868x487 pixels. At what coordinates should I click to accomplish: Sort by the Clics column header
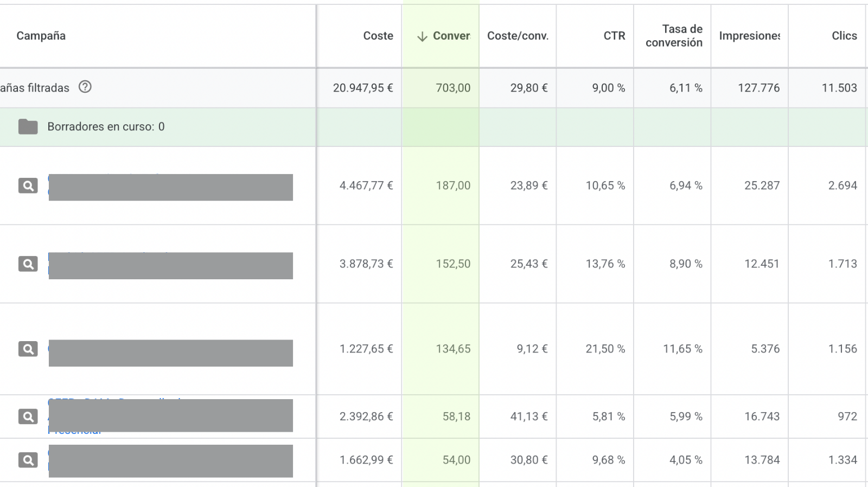click(844, 36)
